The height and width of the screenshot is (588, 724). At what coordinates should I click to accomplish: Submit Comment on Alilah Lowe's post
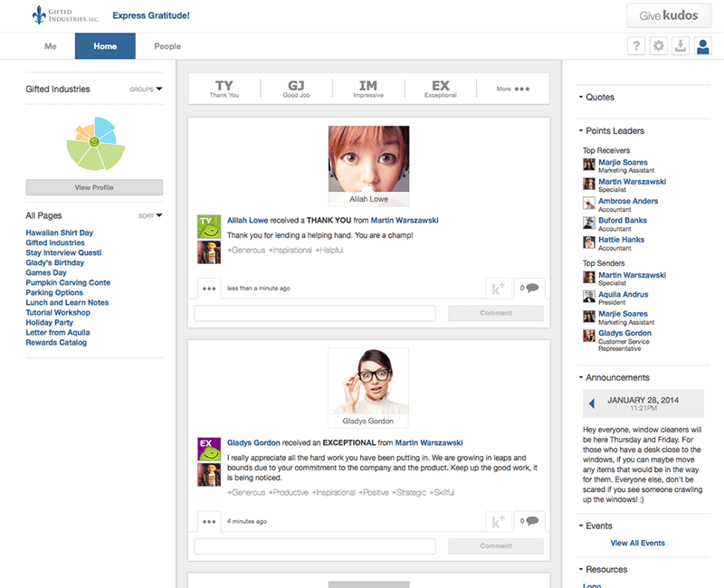coord(496,313)
